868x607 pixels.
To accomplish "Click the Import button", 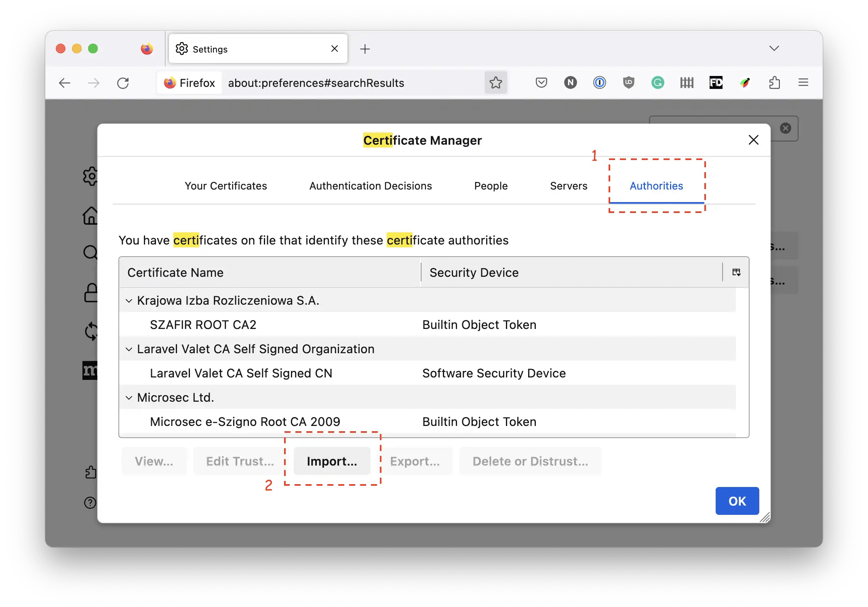I will pos(331,461).
